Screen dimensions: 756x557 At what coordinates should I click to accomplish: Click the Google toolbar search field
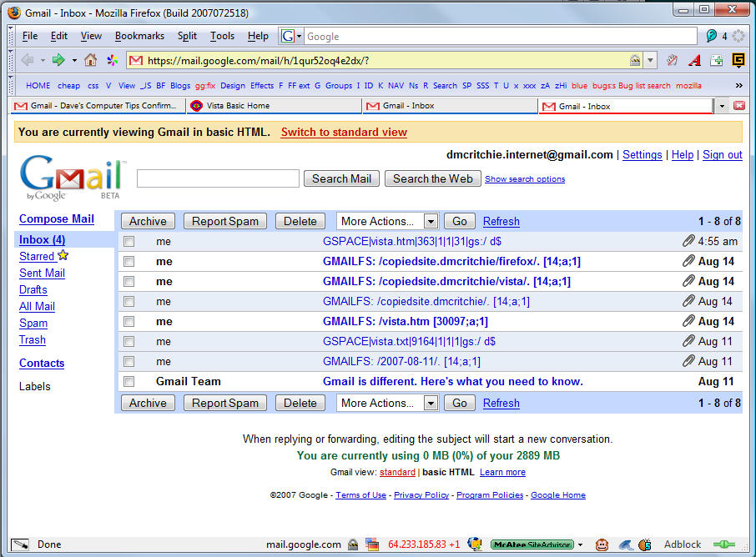pyautogui.click(x=500, y=36)
